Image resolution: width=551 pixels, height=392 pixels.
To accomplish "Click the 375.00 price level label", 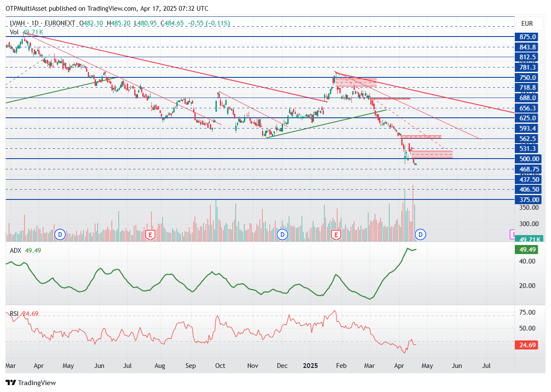I will [529, 199].
